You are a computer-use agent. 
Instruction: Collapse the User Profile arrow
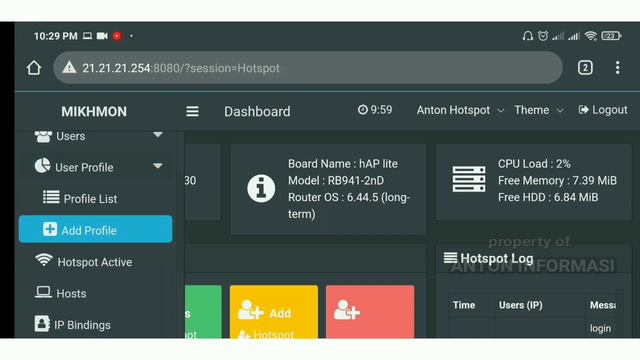(x=158, y=166)
